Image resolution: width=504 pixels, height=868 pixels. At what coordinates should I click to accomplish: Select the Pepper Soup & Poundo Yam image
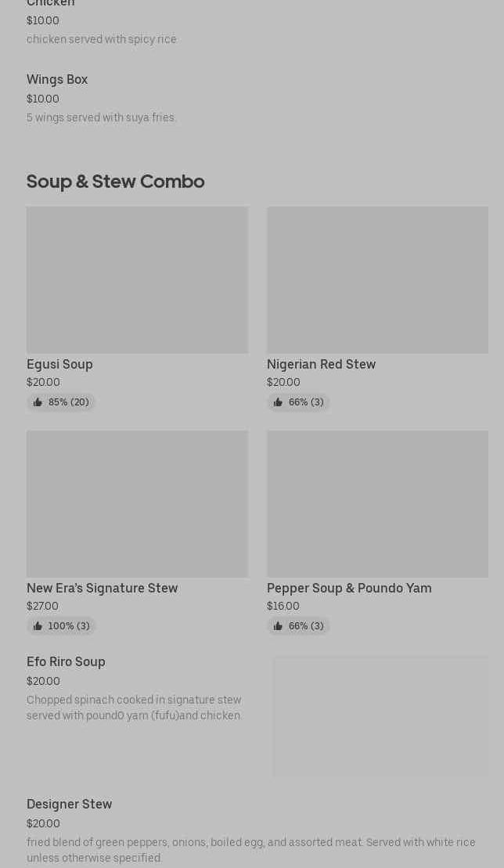pos(377,503)
